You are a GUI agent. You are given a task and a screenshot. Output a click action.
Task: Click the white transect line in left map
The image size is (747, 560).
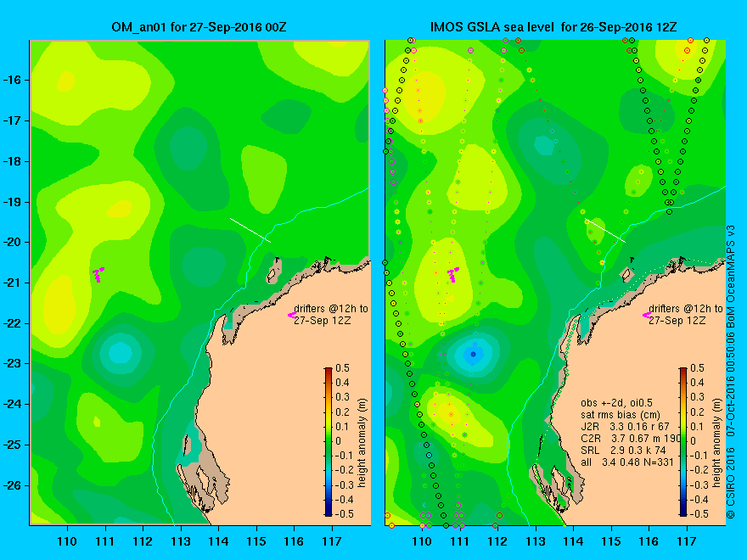(250, 230)
